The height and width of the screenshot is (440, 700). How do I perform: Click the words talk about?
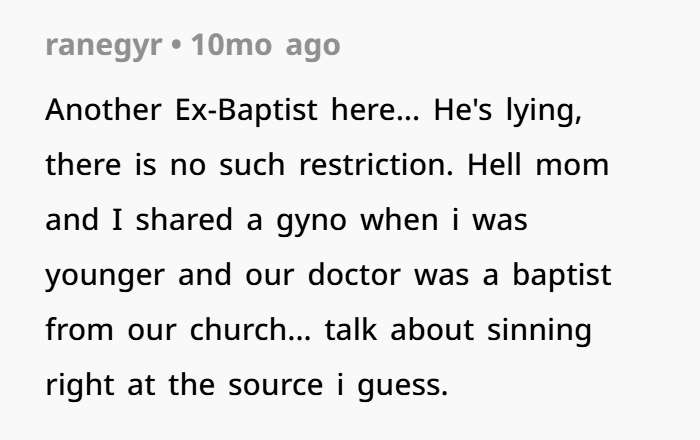point(399,330)
